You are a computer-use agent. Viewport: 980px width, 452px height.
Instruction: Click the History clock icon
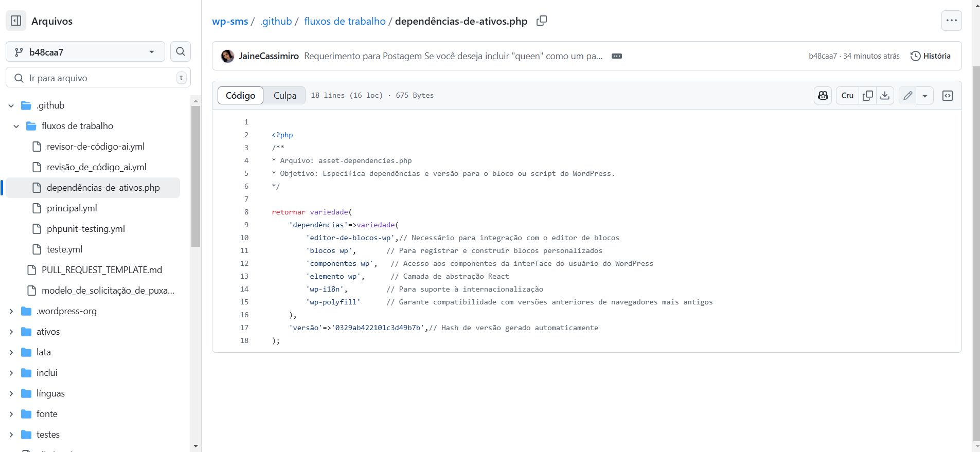click(915, 56)
